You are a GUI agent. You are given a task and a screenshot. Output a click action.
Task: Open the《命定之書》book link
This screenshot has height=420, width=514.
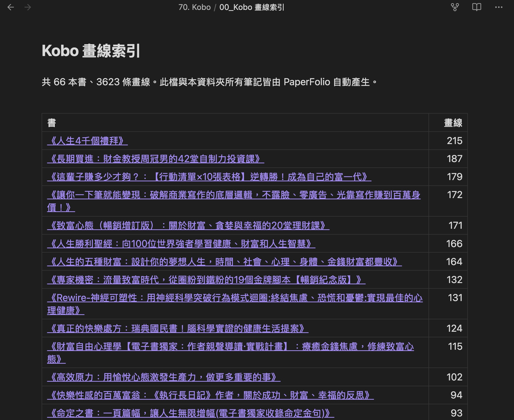(191, 413)
